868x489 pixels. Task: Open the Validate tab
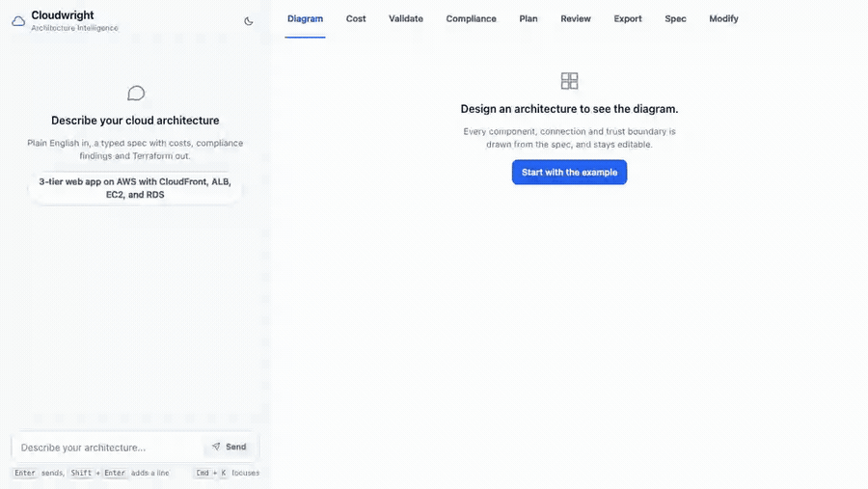point(406,19)
